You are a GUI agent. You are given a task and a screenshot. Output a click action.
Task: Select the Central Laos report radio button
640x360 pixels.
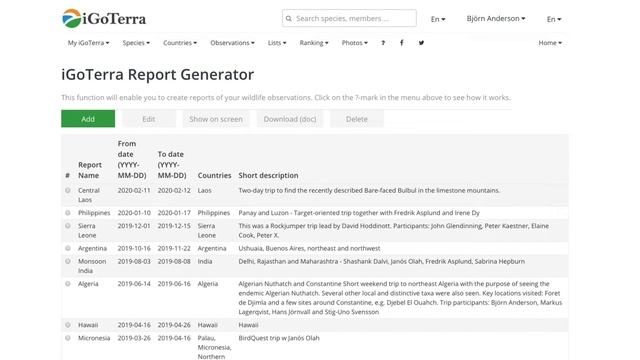(68, 190)
